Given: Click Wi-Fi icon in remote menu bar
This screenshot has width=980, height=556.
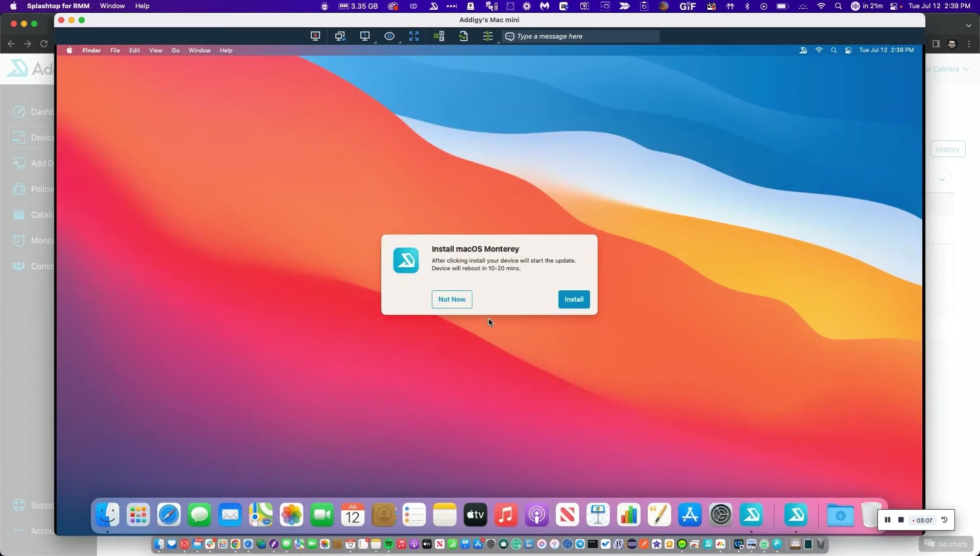Looking at the screenshot, I should (x=819, y=50).
